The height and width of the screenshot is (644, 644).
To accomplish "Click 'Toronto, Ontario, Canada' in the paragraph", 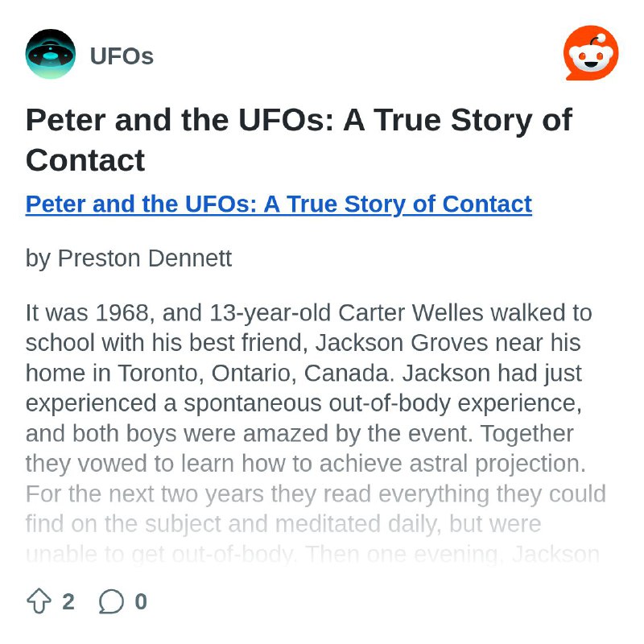I will 254,374.
